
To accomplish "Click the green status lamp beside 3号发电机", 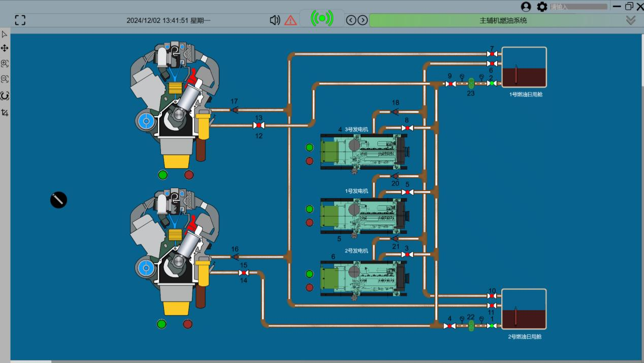I will [309, 148].
